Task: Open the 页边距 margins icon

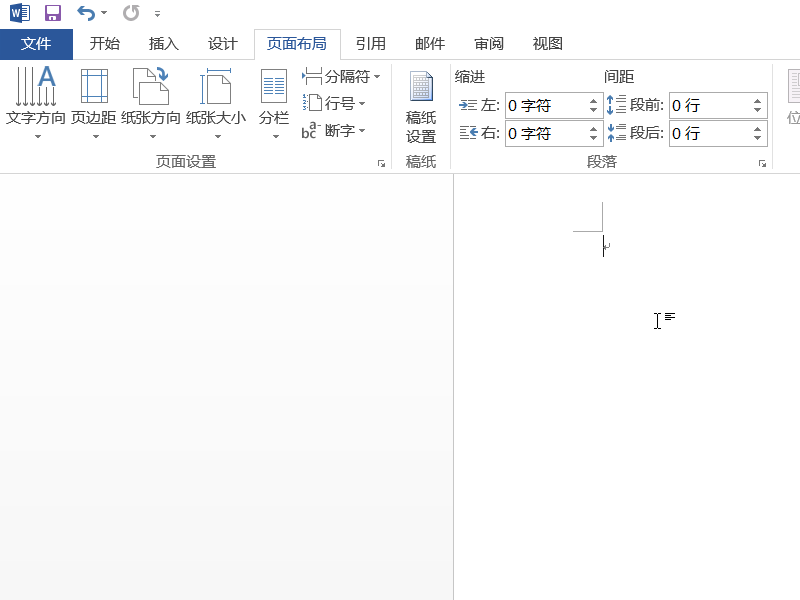Action: [94, 86]
